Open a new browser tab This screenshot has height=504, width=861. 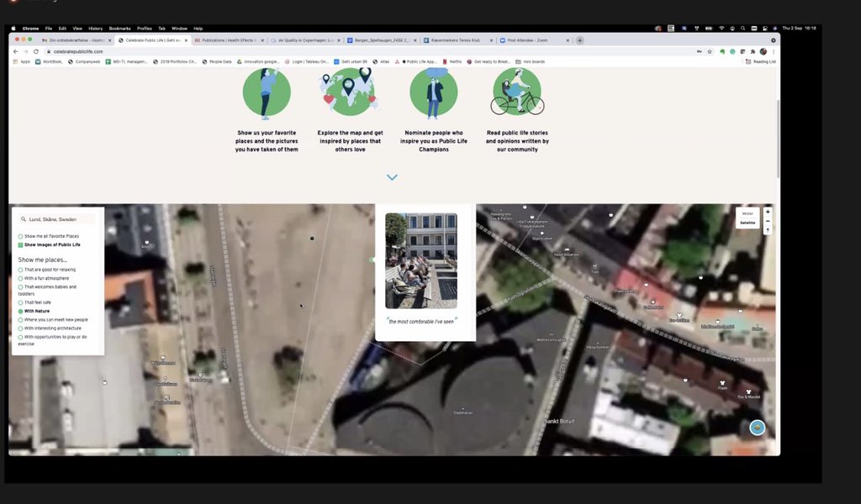579,40
